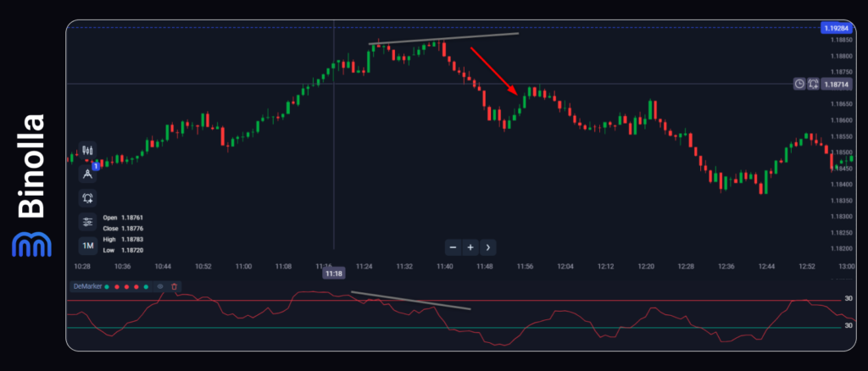This screenshot has width=868, height=371.
Task: Click the Open value 1.18761
Action: point(132,218)
